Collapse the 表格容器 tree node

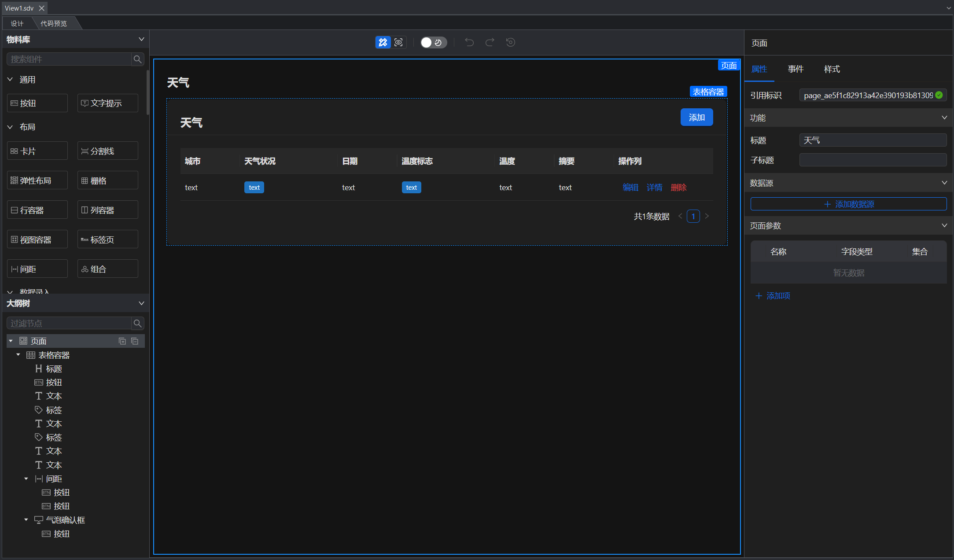click(18, 355)
